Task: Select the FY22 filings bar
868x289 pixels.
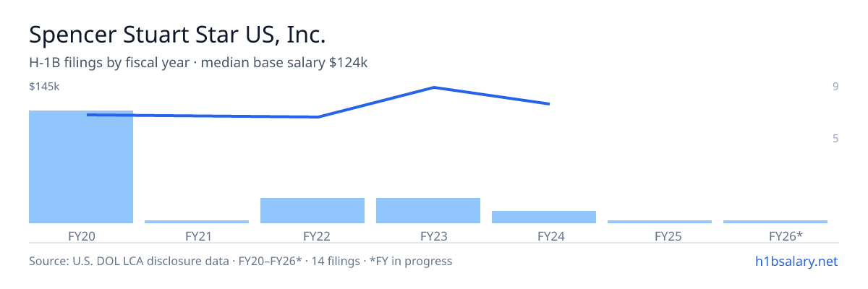Action: click(312, 210)
